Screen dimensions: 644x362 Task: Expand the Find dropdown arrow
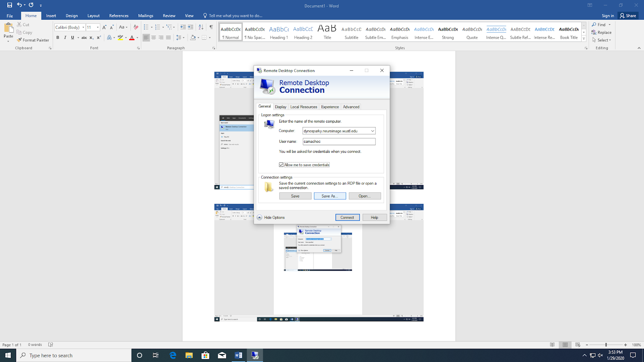tap(609, 25)
